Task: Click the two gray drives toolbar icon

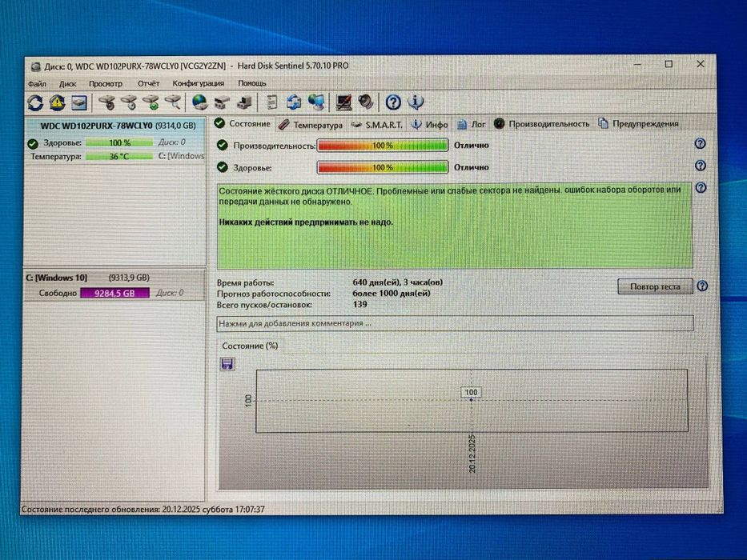Action: 222,102
